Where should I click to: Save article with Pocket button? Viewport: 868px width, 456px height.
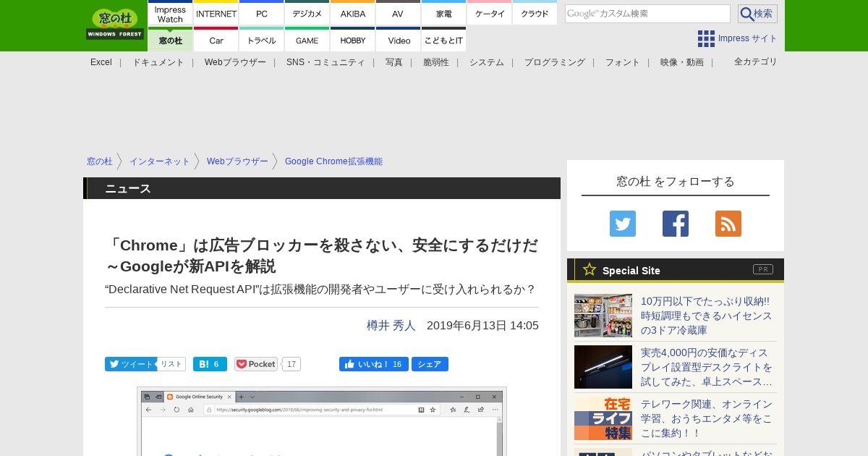(256, 364)
